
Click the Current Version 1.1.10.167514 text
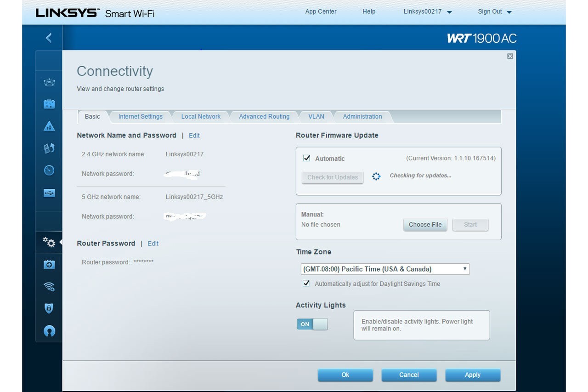[x=451, y=158]
